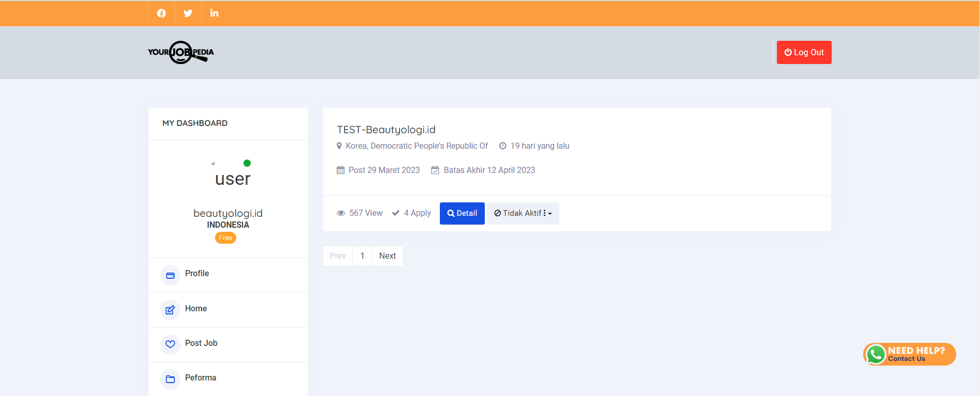Image resolution: width=980 pixels, height=396 pixels.
Task: Go to the Post Job menu item
Action: pos(201,343)
